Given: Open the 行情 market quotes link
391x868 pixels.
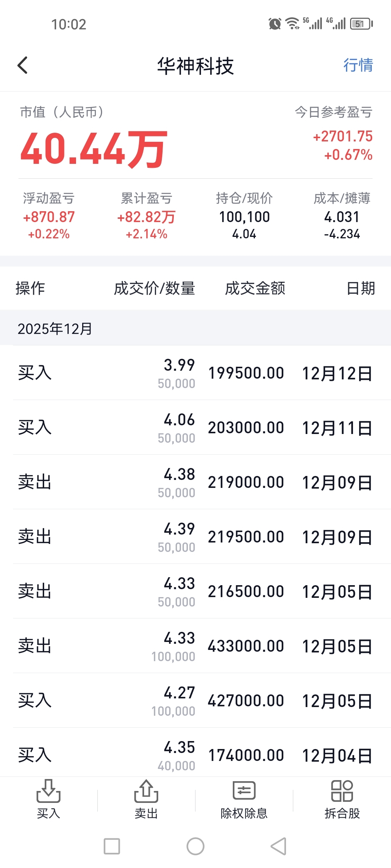Looking at the screenshot, I should pos(358,65).
